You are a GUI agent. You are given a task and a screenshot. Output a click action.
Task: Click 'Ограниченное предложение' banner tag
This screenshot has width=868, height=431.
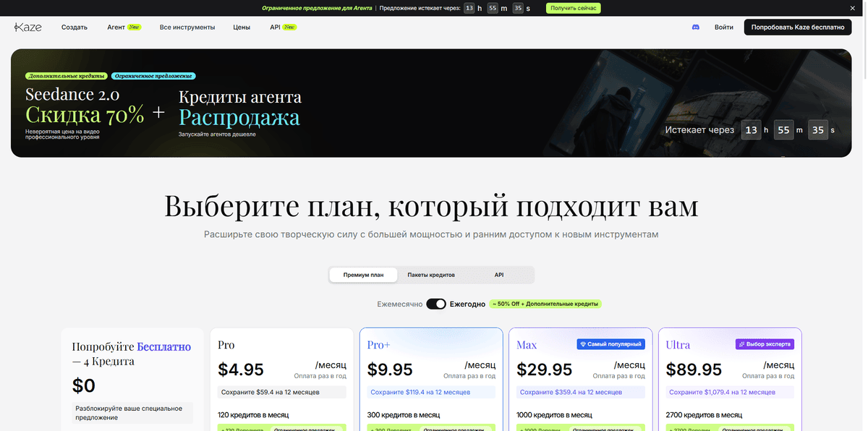pyautogui.click(x=153, y=76)
